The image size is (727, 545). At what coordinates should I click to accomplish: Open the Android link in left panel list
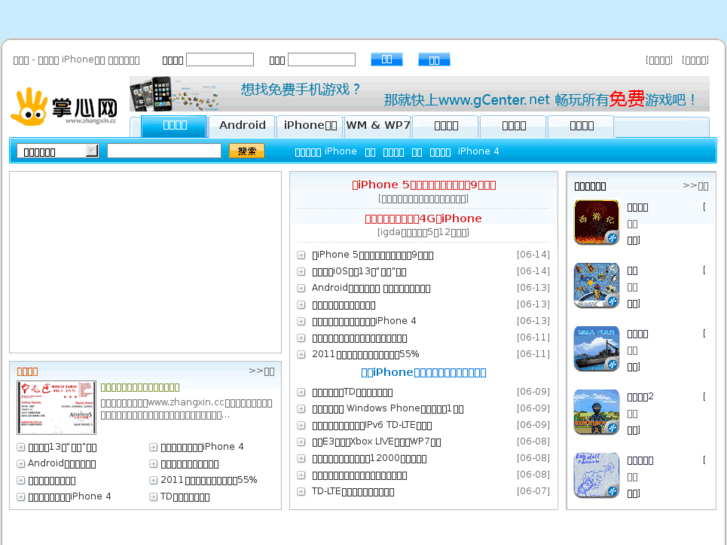pos(62,463)
